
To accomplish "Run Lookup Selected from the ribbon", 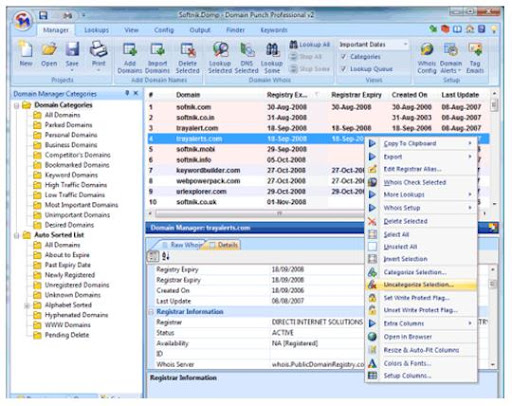I will (x=220, y=57).
